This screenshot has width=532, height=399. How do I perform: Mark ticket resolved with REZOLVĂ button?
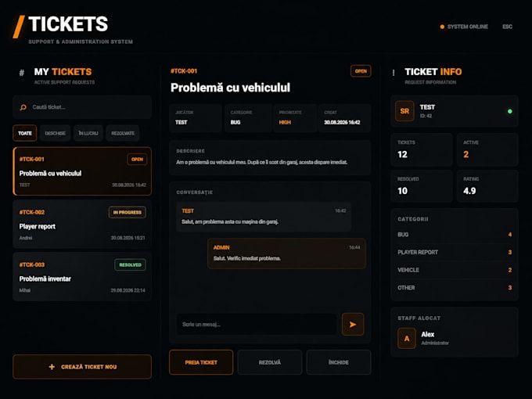coord(270,362)
